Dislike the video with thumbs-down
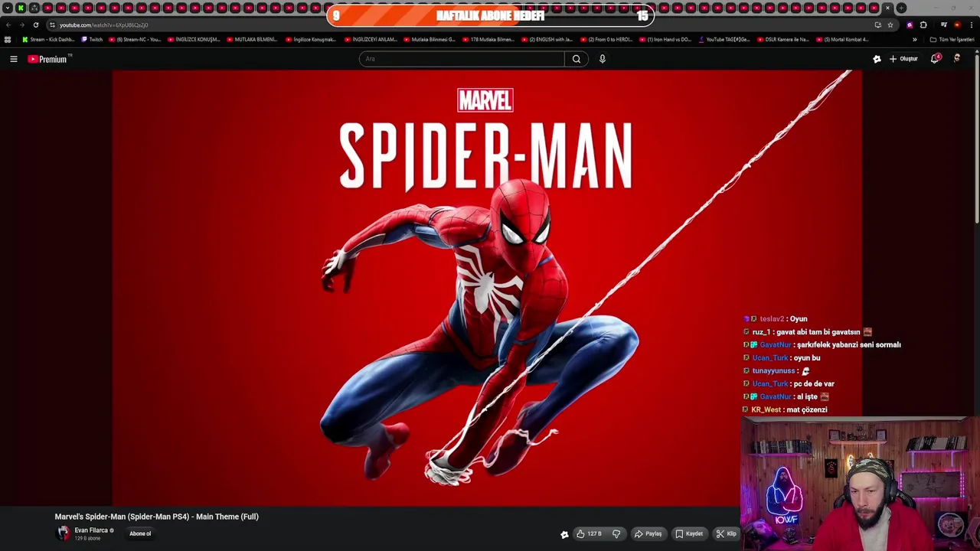980x551 pixels. pos(616,534)
